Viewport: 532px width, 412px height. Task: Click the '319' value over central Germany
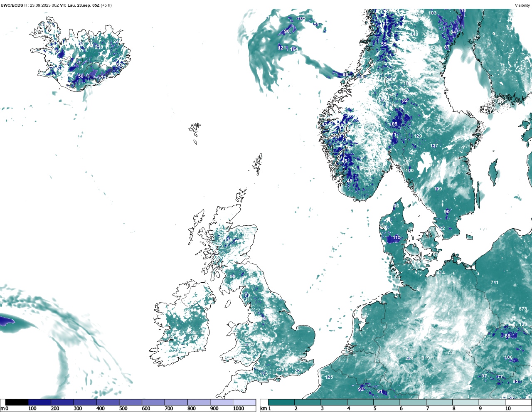pos(426,358)
